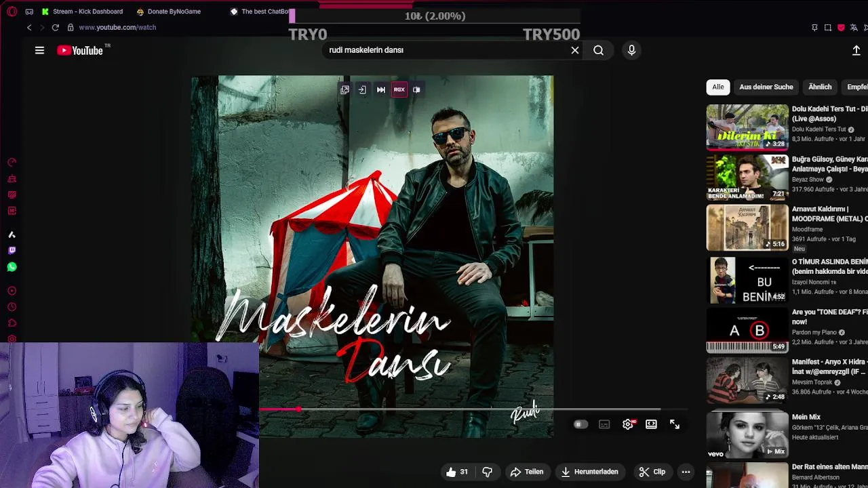Click 'Izayoi Nonomi' channel name

[x=811, y=282]
